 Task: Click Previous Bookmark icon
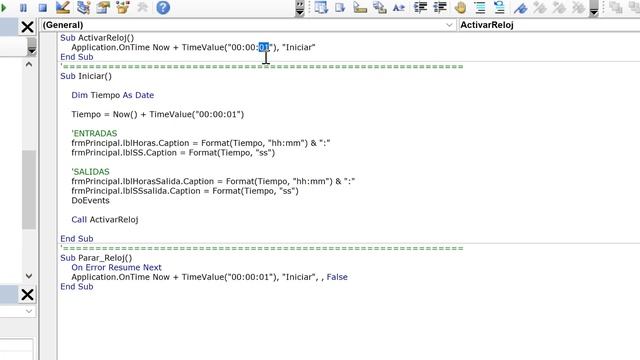click(x=559, y=7)
